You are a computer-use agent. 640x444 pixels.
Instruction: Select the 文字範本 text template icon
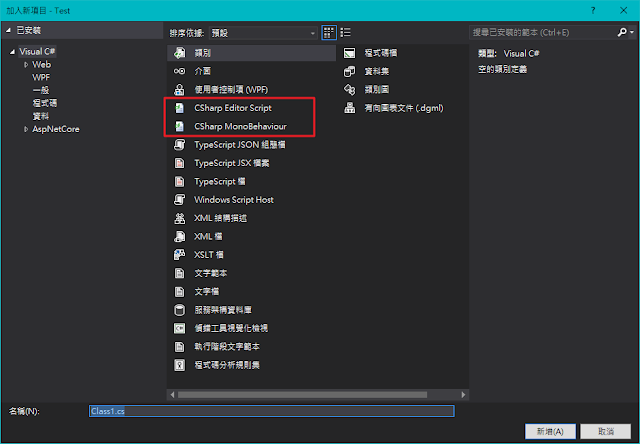(x=180, y=273)
